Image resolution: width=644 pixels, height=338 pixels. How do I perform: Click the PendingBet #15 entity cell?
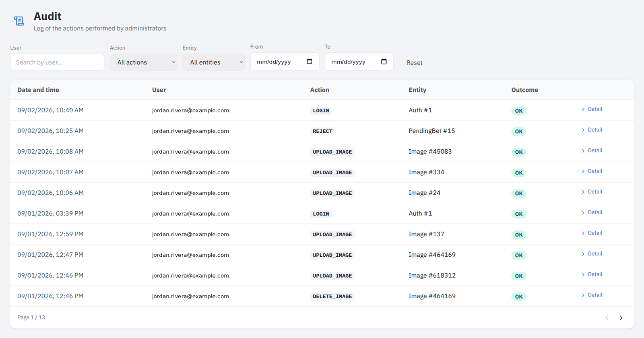pyautogui.click(x=431, y=131)
